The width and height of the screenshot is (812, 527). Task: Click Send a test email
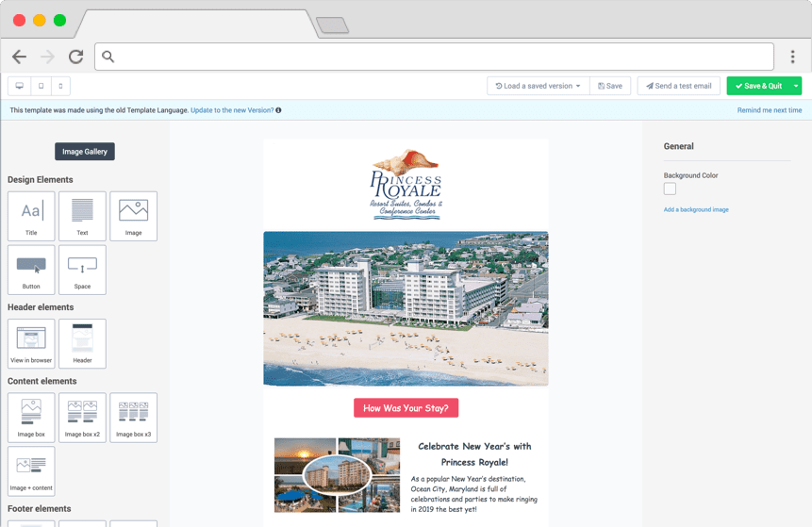[x=679, y=86]
